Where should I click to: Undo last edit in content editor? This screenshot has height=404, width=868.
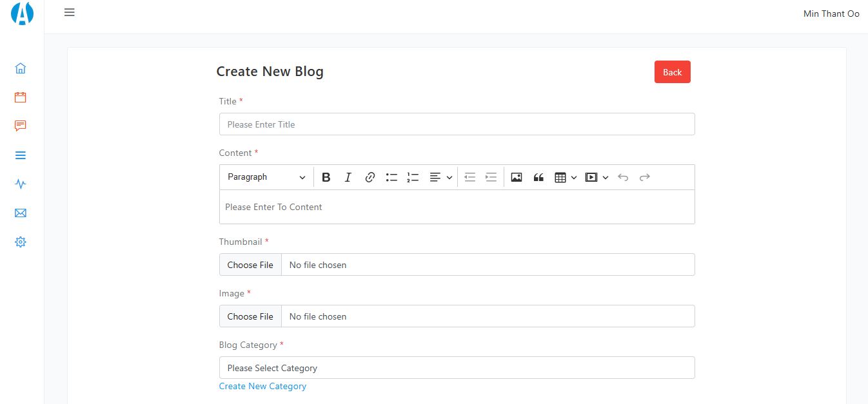pos(623,177)
